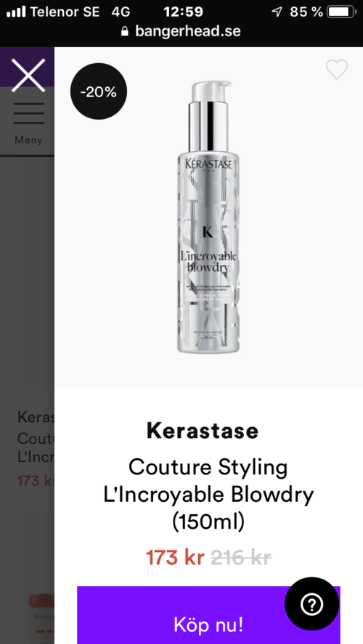Image resolution: width=363 pixels, height=644 pixels.
Task: Tap the -20% discount badge
Action: [x=99, y=91]
